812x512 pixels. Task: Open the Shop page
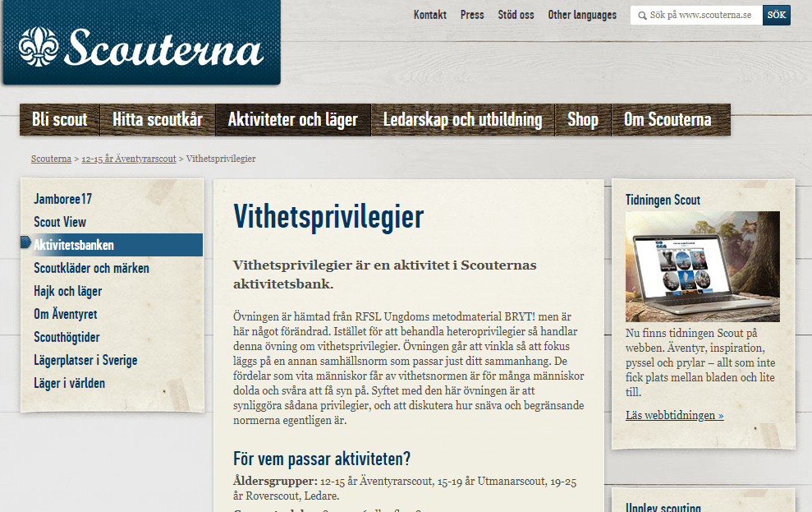[x=583, y=119]
